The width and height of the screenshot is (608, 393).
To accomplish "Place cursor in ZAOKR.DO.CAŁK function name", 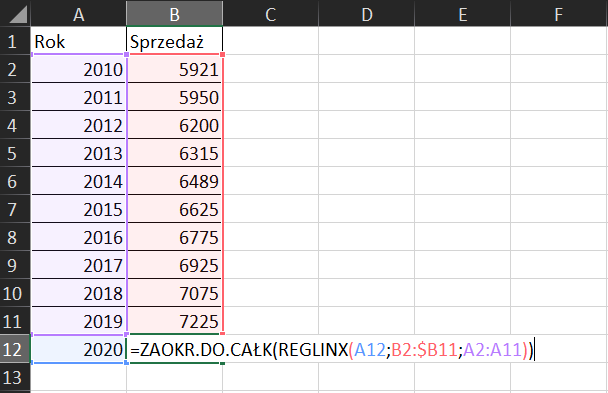I will tap(206, 350).
